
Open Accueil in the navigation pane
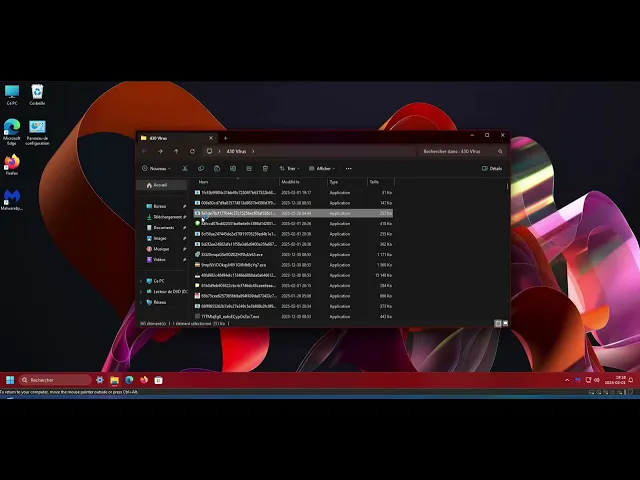(162, 185)
